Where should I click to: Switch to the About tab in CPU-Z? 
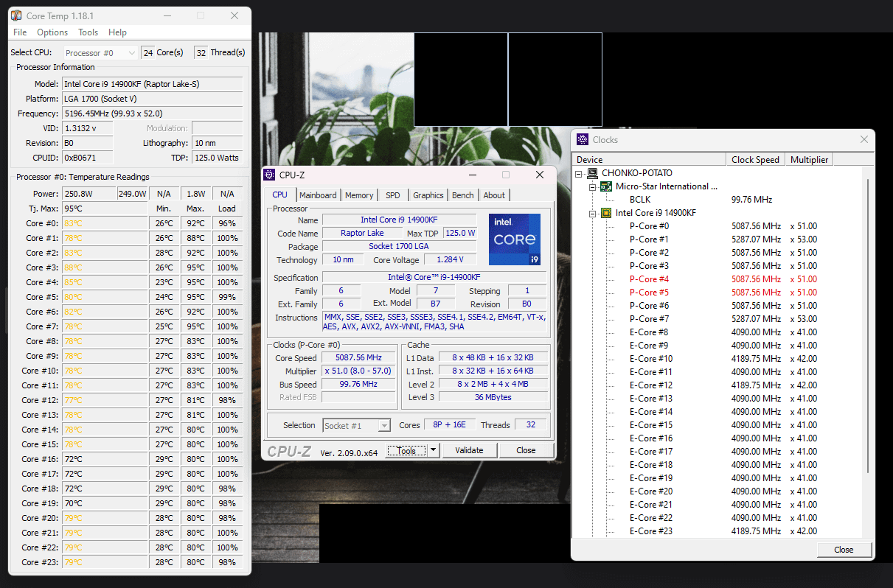click(494, 195)
